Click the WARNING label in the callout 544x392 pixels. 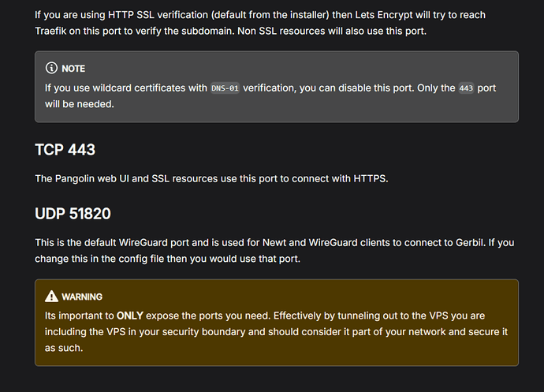tap(82, 297)
